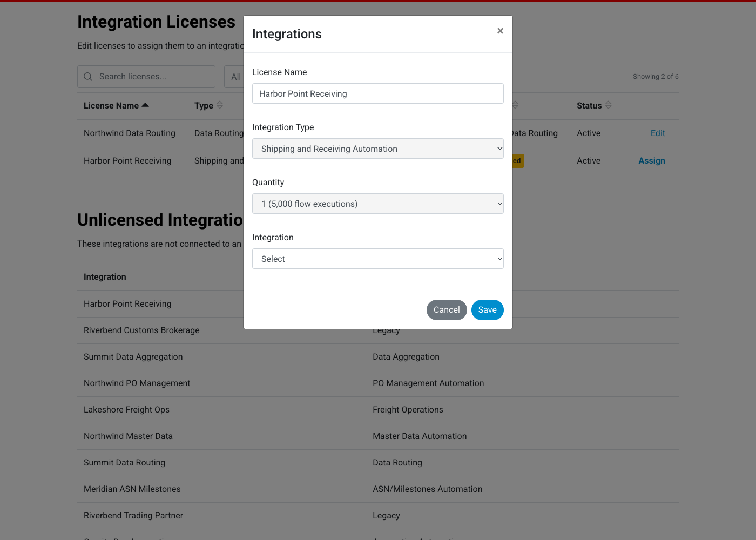The image size is (756, 540).
Task: Sort by the Type column icon
Action: tap(220, 105)
